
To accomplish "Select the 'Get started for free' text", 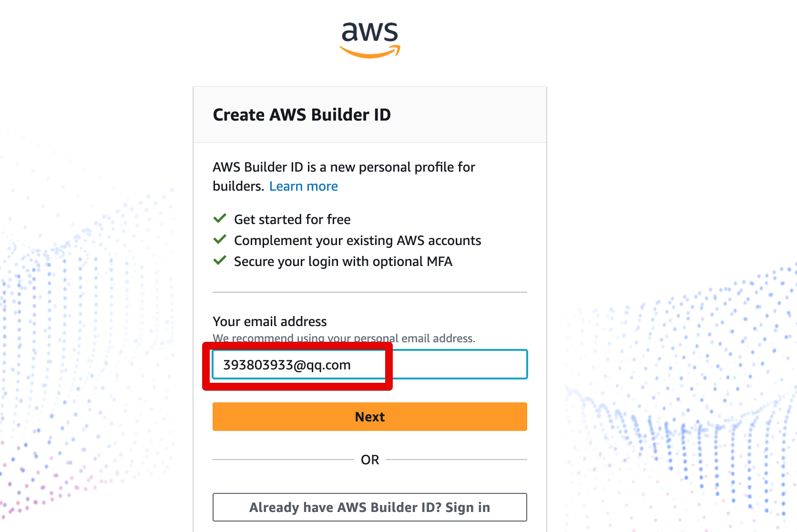I will pyautogui.click(x=292, y=219).
